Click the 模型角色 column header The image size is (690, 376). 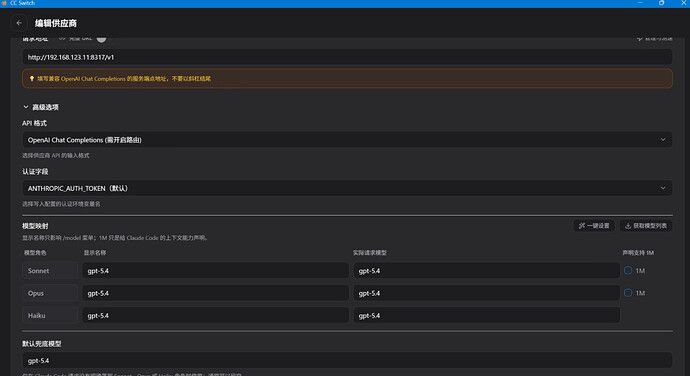pyautogui.click(x=35, y=253)
